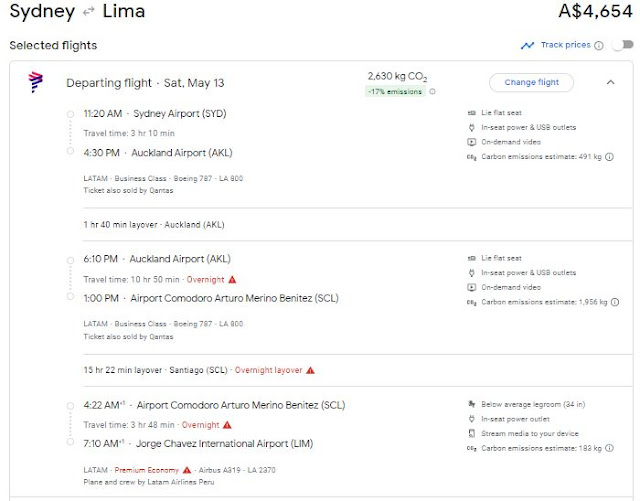
Task: Click Overnight warning triangle on Santiago-Lima leg
Action: [227, 425]
